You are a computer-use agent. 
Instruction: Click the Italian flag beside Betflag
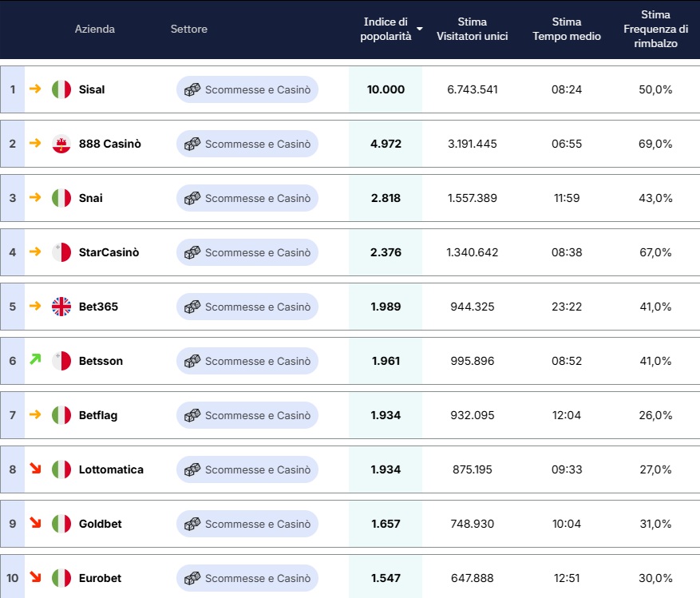(x=61, y=415)
